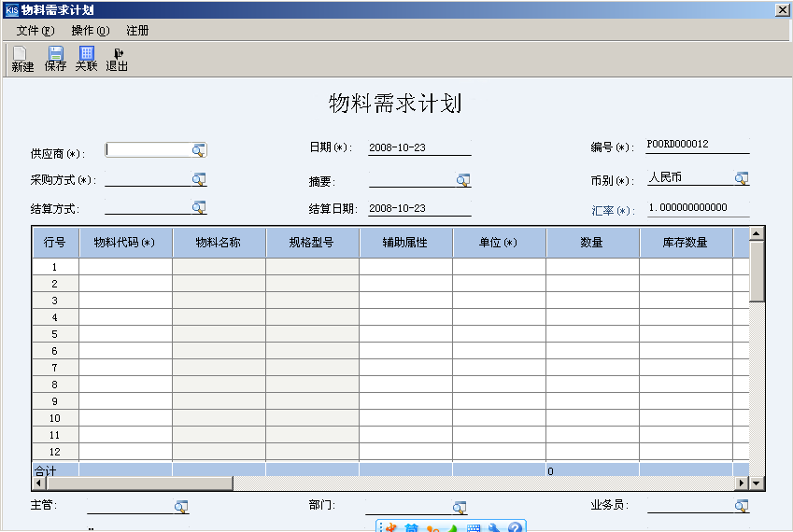The image size is (793, 532).
Task: Click the 摘要 lookup magnifier icon
Action: point(463,180)
